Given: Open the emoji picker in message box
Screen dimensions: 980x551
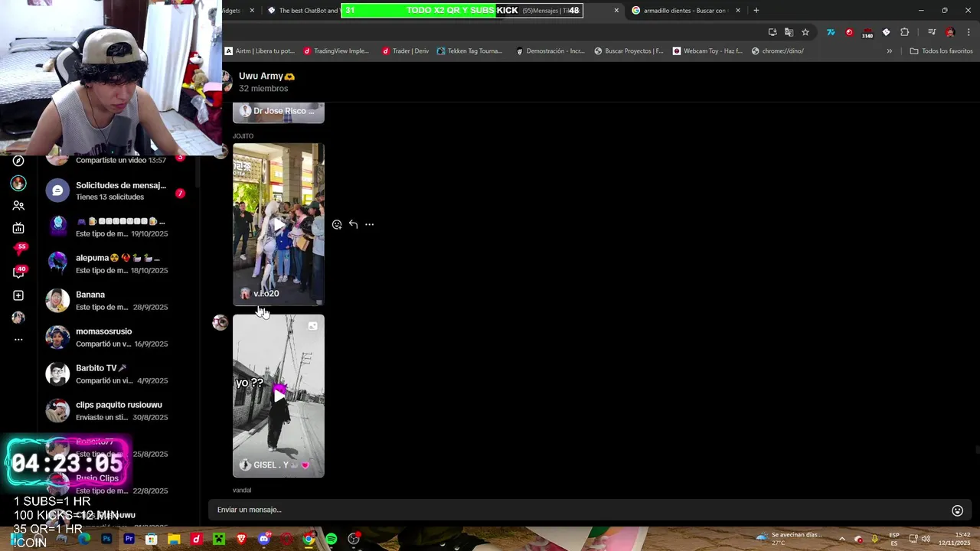Looking at the screenshot, I should click(x=957, y=510).
